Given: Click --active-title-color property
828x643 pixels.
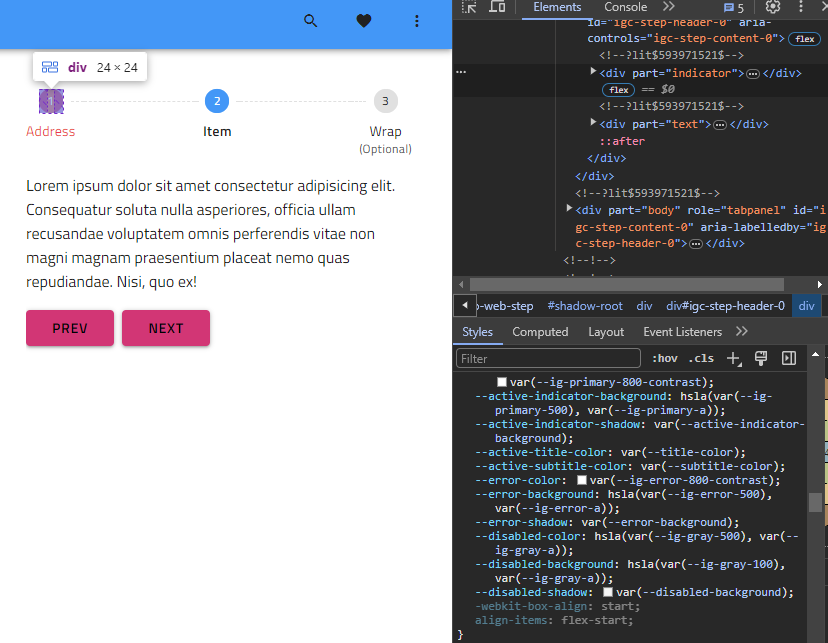Looking at the screenshot, I should pyautogui.click(x=610, y=452).
